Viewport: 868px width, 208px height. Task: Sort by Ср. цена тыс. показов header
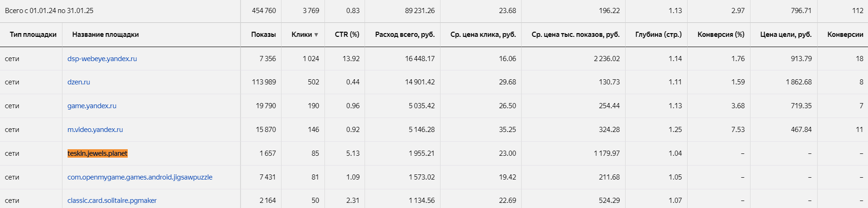point(575,35)
